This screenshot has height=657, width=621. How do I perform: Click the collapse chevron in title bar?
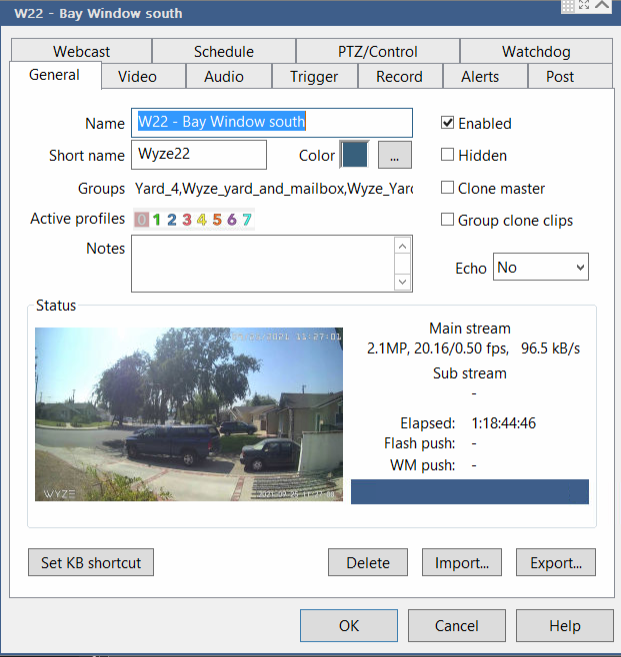click(602, 5)
